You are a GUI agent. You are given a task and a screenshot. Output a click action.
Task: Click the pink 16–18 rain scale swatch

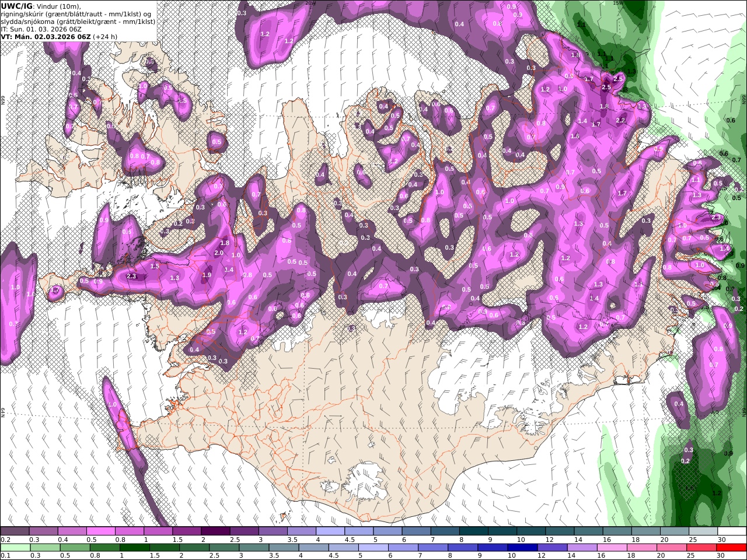coord(612,547)
